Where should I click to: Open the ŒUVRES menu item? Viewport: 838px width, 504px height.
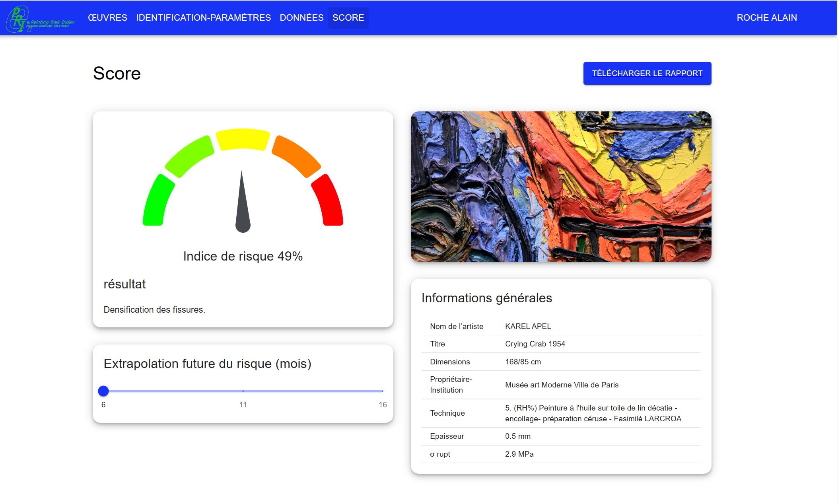point(107,18)
